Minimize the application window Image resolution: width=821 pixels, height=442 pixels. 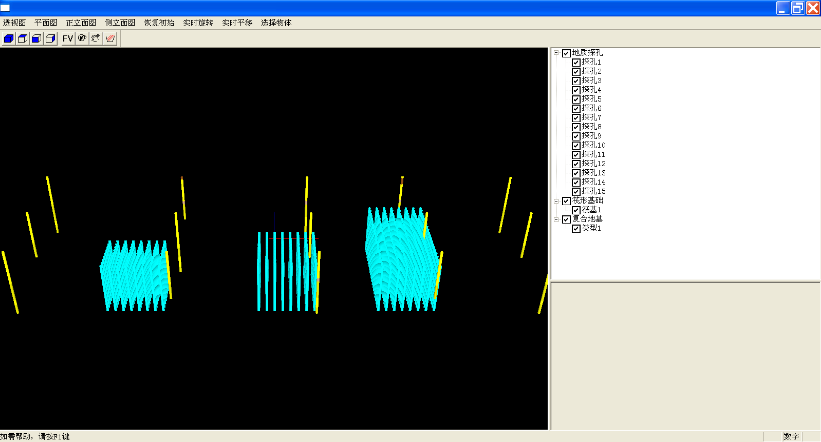(782, 7)
